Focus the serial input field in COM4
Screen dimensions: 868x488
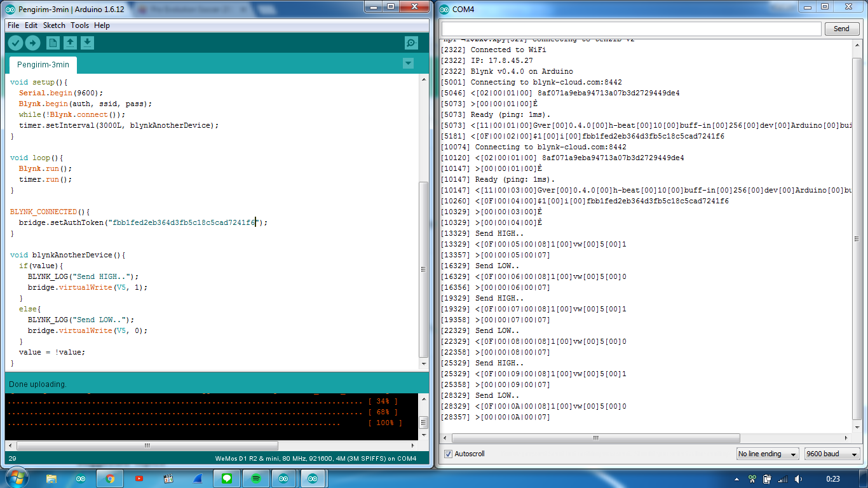click(x=632, y=29)
